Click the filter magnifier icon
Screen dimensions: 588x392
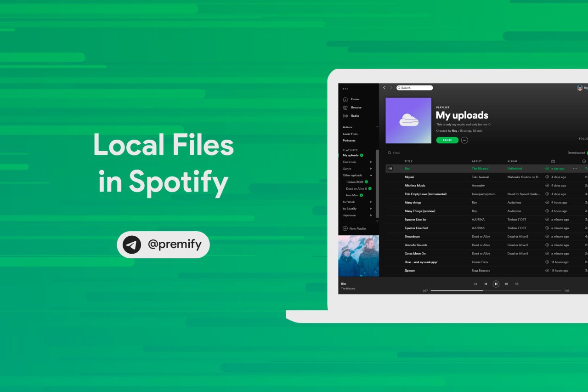coord(390,153)
